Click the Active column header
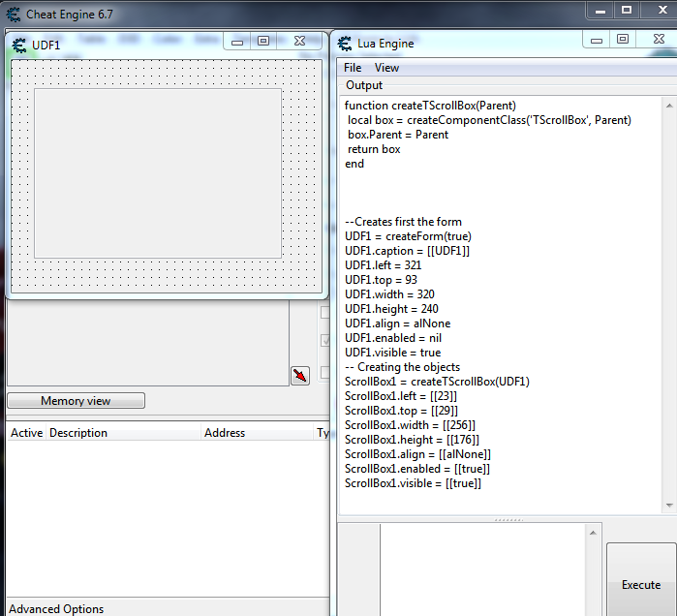The width and height of the screenshot is (677, 616). 26,433
